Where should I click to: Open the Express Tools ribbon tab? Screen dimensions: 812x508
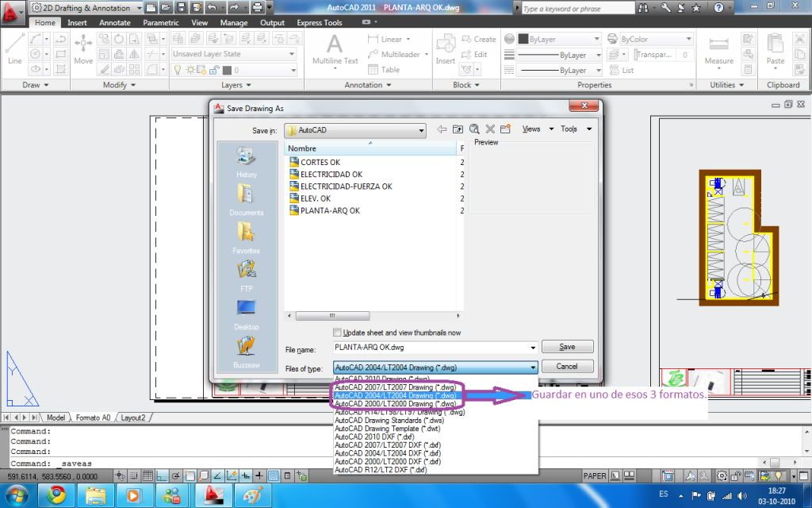point(320,23)
